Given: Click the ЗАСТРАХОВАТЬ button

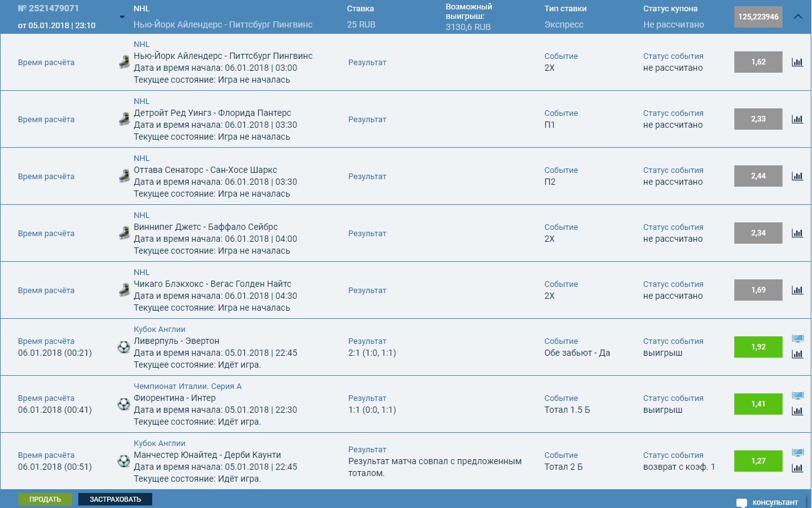Looking at the screenshot, I should tap(115, 499).
